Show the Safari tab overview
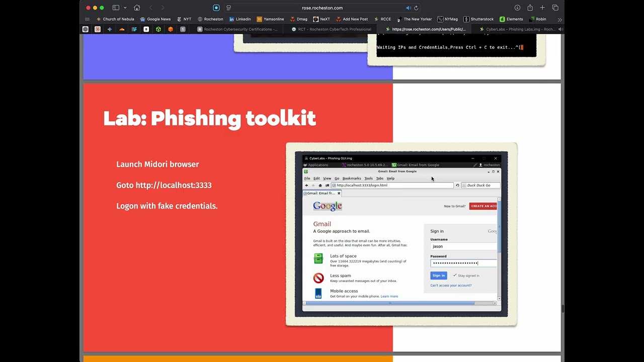 pos(555,8)
